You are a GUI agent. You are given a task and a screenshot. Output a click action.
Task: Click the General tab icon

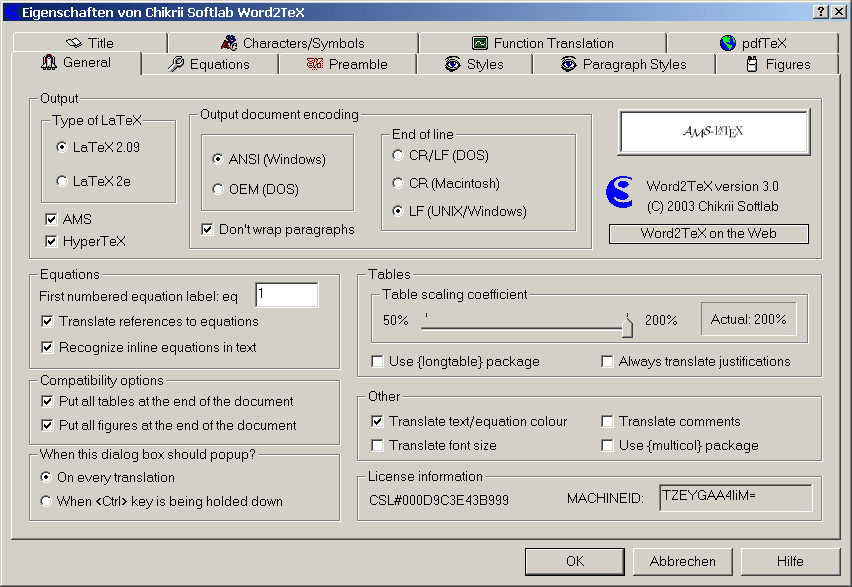[49, 63]
